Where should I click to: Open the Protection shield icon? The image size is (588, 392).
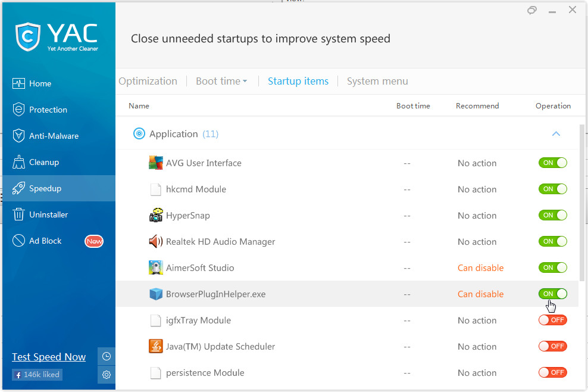click(18, 110)
